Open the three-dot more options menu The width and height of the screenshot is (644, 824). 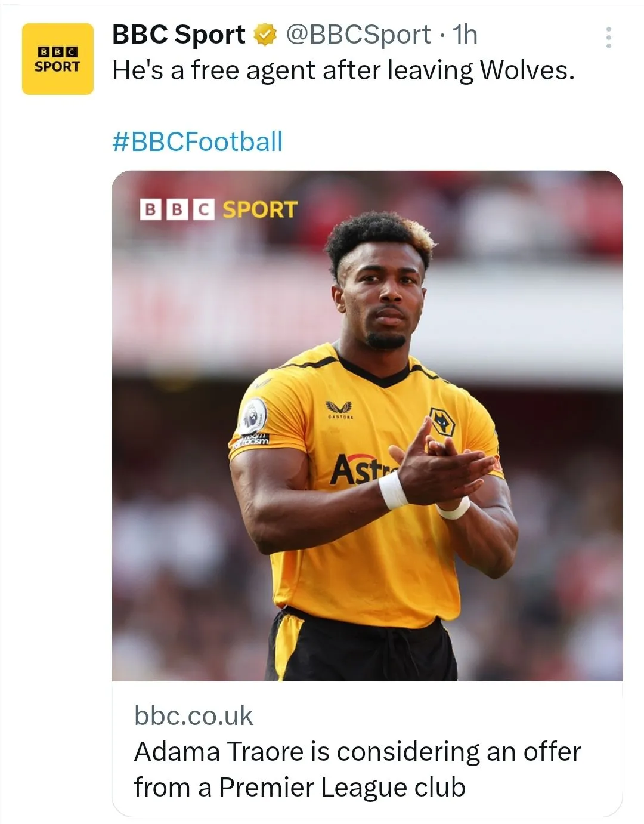(x=608, y=38)
